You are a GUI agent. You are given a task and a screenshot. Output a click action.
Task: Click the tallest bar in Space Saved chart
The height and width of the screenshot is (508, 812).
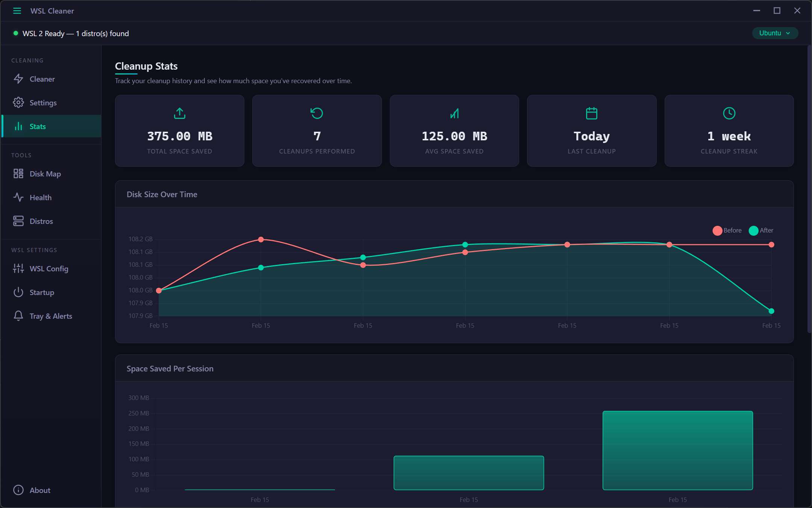coord(677,450)
